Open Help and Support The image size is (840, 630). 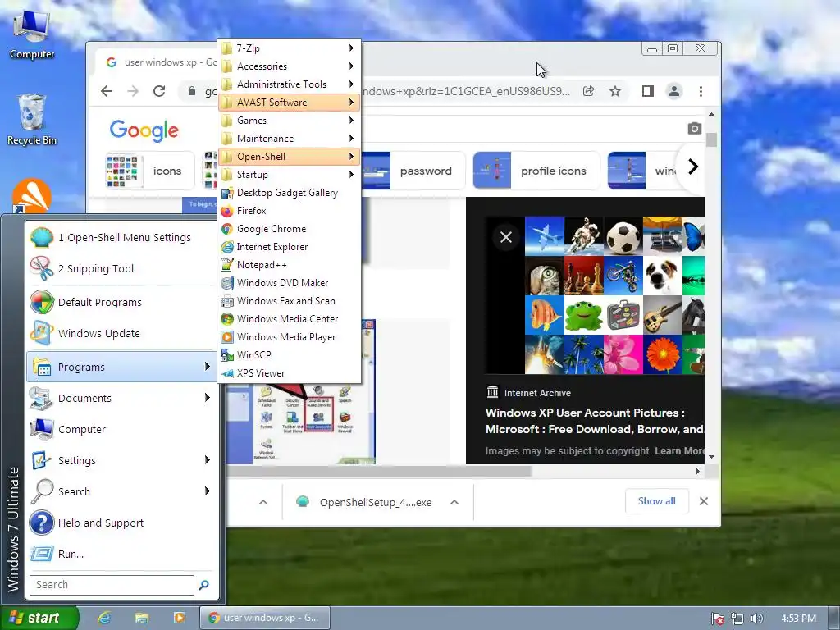click(121, 523)
